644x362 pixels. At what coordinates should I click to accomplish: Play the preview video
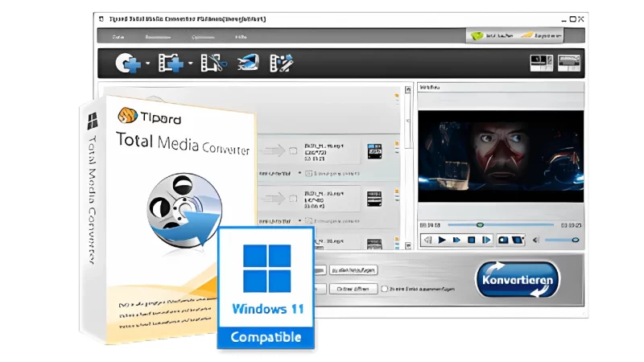[442, 240]
